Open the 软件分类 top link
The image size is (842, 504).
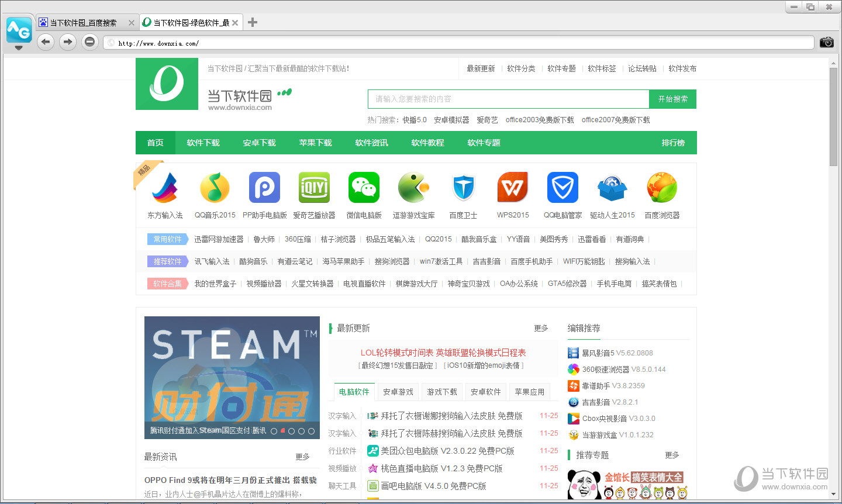pos(521,68)
